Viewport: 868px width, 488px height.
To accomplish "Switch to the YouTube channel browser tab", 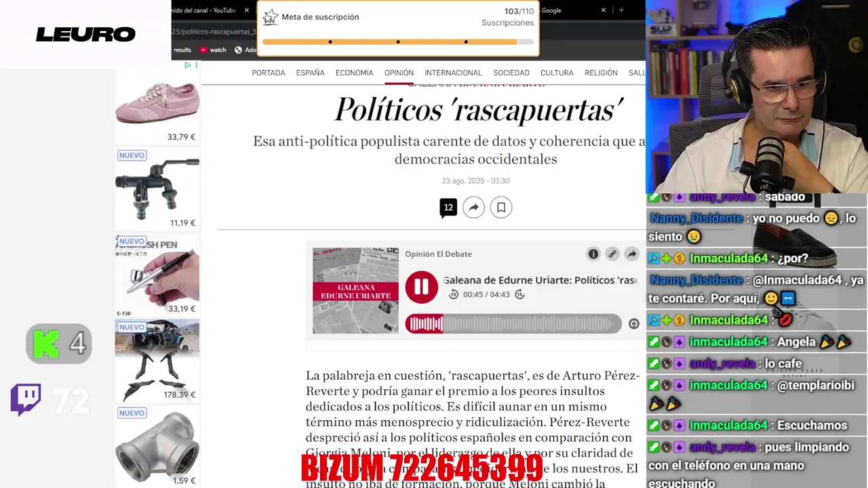I will pyautogui.click(x=203, y=10).
